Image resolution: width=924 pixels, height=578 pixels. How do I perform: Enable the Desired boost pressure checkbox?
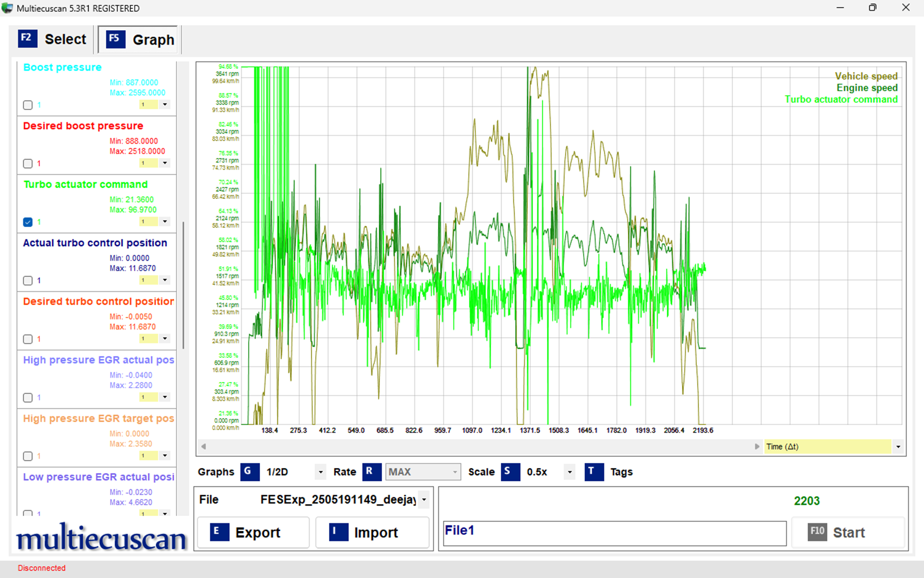click(28, 164)
